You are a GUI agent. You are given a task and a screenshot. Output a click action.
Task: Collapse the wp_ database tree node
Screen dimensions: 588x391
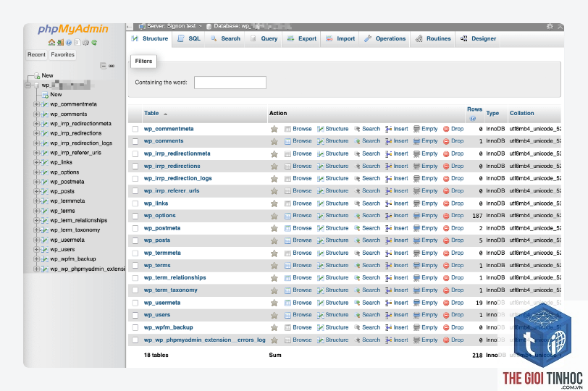28,85
